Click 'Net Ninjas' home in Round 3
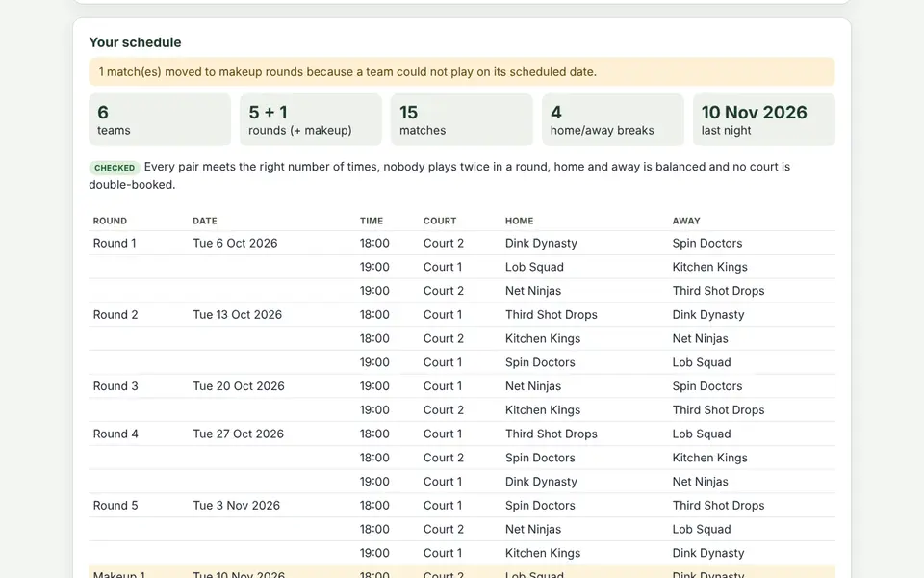 point(532,386)
